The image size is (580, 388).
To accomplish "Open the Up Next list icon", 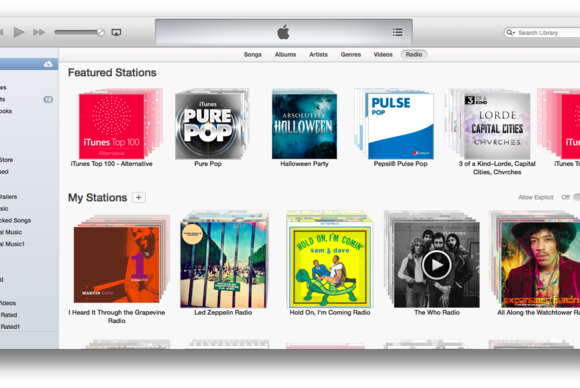I will point(398,32).
